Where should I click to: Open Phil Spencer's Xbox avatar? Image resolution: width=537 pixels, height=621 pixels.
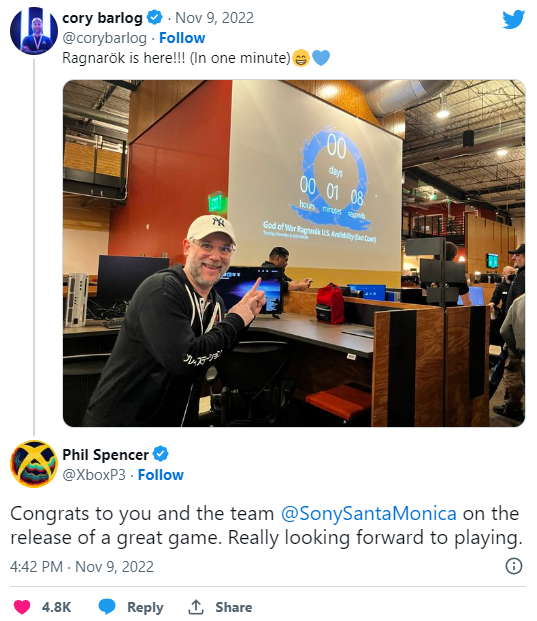pos(34,464)
